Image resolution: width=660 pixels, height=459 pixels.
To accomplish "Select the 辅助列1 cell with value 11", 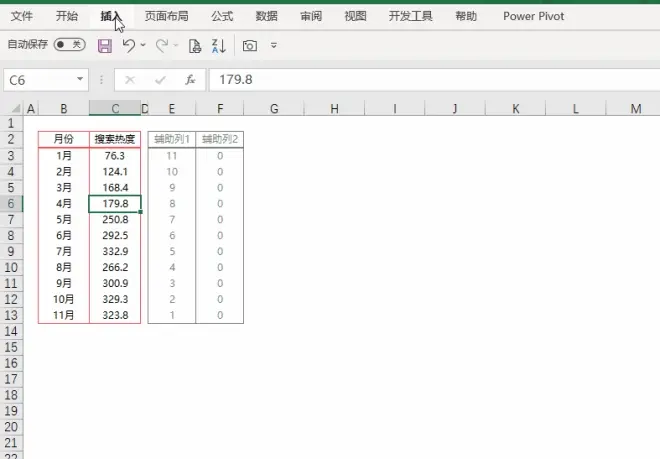I will tap(172, 156).
